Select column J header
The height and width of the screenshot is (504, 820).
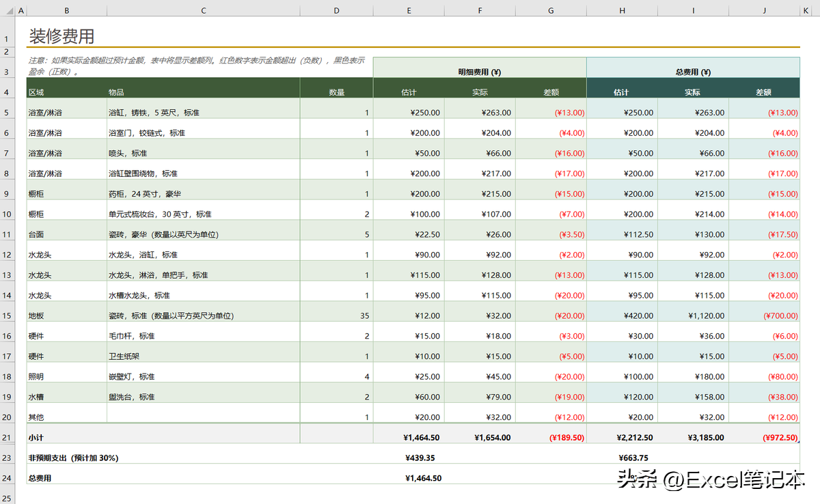764,11
